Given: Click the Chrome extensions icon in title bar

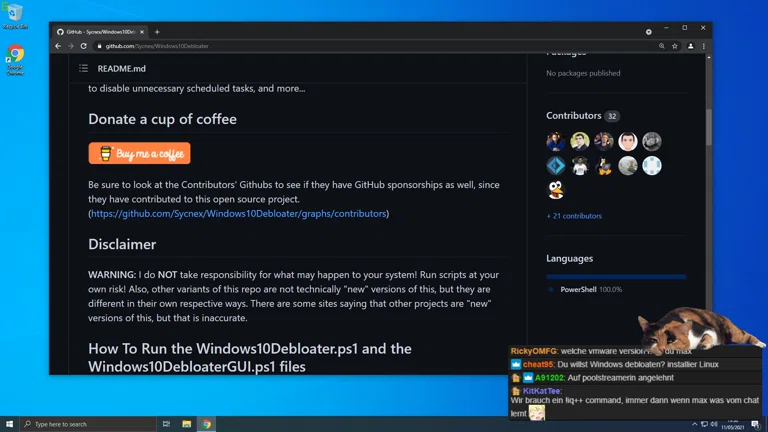Looking at the screenshot, I should (x=648, y=32).
